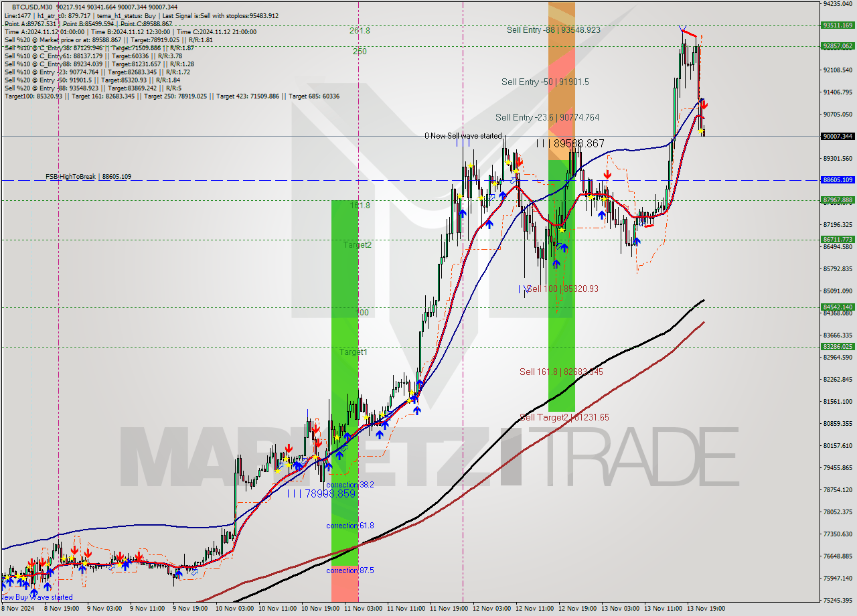
Task: Click the 'correction 38.2' label
Action: click(x=350, y=485)
